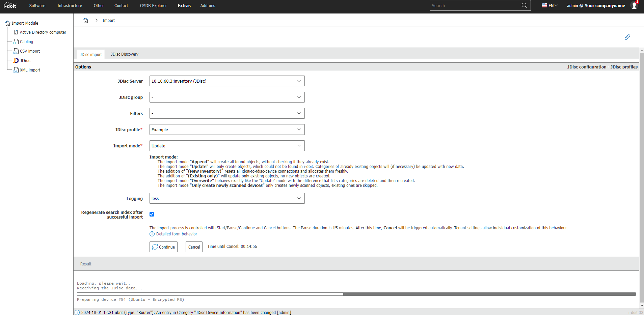The image size is (644, 315).
Task: Open the JDisc Server dropdown
Action: [x=227, y=81]
